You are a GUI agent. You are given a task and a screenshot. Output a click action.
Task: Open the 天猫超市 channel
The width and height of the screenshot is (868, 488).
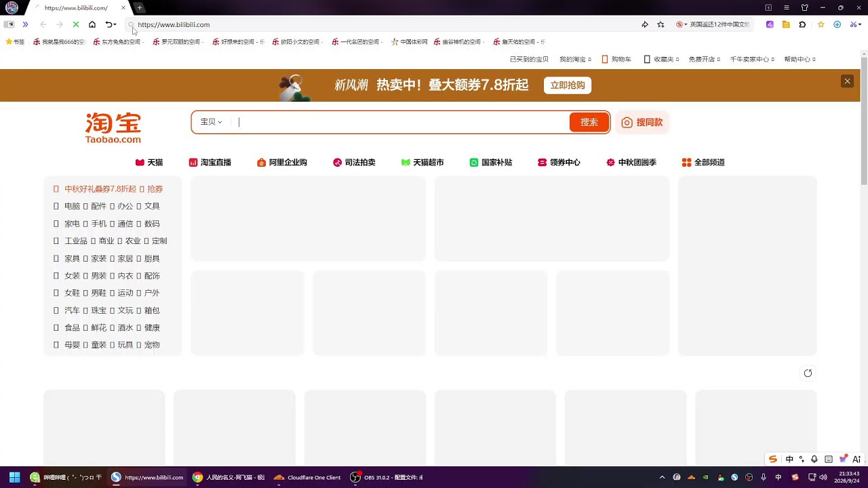[422, 163]
